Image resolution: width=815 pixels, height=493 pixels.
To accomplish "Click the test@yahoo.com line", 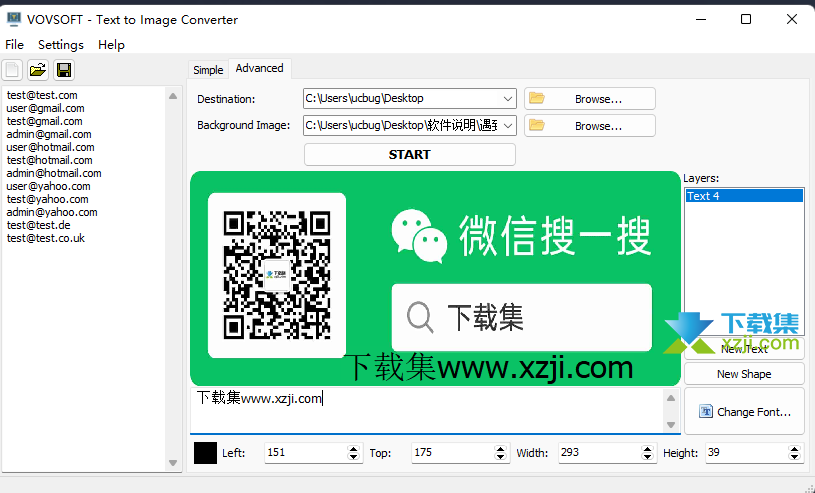I will 47,199.
